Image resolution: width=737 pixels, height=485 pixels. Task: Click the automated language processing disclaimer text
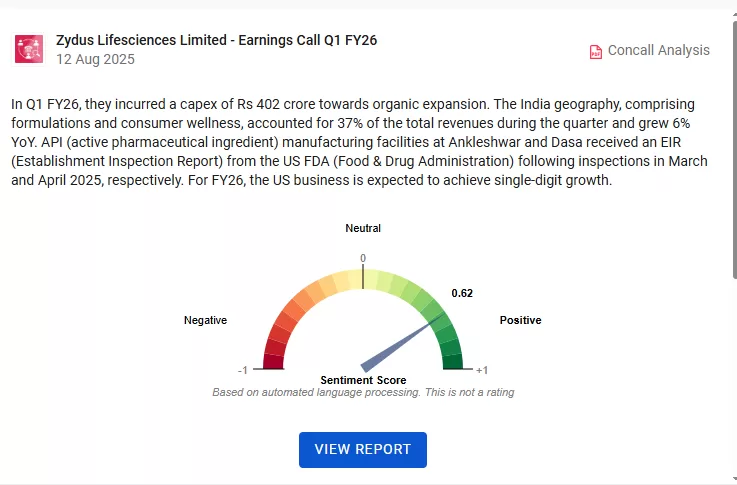coord(363,393)
